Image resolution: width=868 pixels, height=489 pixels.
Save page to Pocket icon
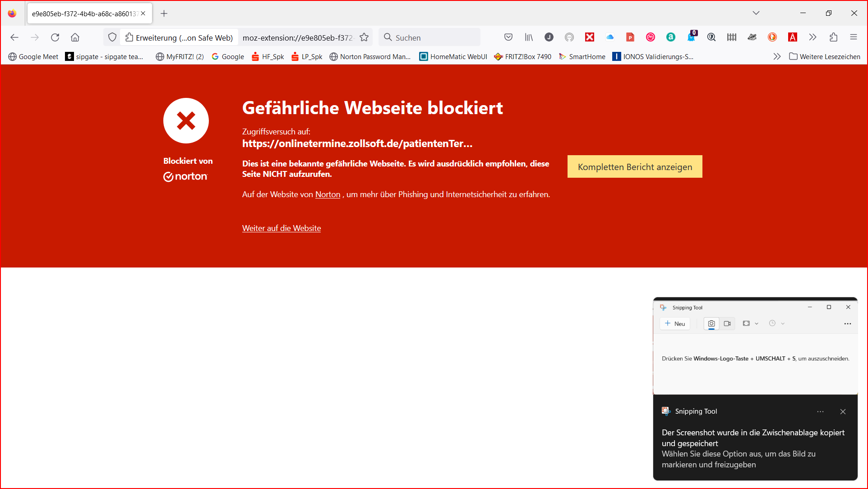tap(508, 37)
